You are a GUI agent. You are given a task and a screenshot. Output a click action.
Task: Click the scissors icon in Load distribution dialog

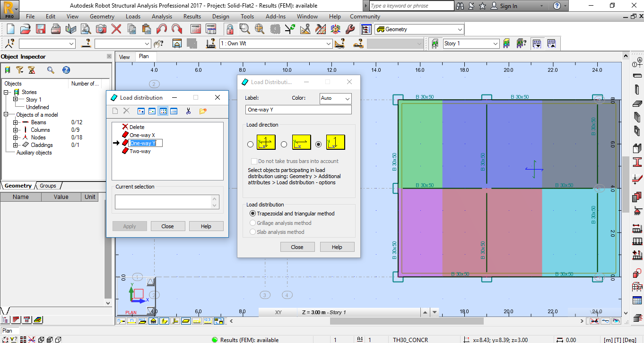point(188,111)
